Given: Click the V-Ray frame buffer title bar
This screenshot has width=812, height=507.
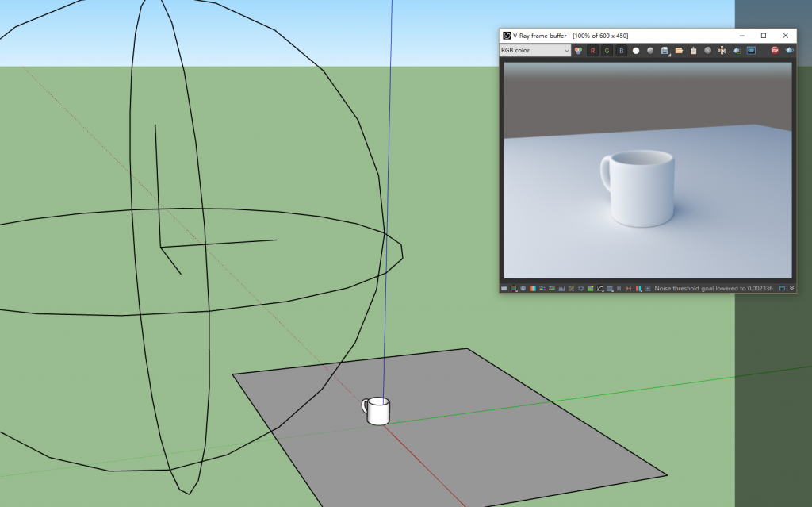Looking at the screenshot, I should (619, 36).
